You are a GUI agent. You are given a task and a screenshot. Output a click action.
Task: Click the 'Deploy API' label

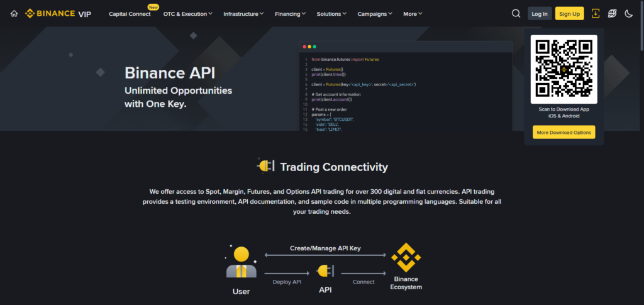[x=287, y=282]
